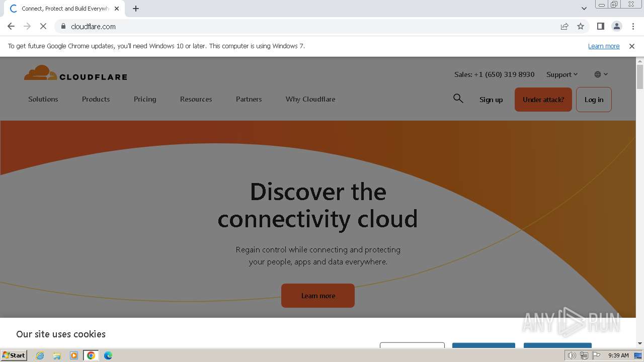The width and height of the screenshot is (644, 362).
Task: Dismiss Chrome update notification bar
Action: [632, 46]
